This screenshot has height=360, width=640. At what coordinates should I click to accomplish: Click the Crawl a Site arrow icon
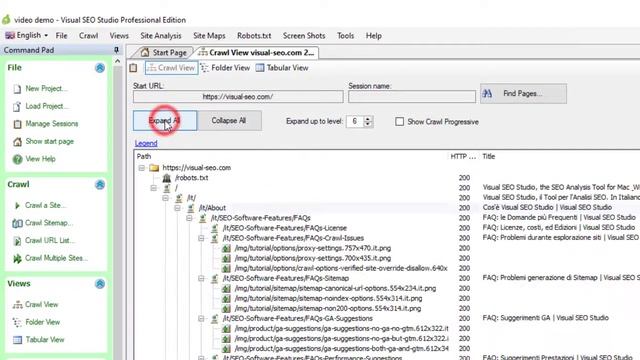pos(17,206)
